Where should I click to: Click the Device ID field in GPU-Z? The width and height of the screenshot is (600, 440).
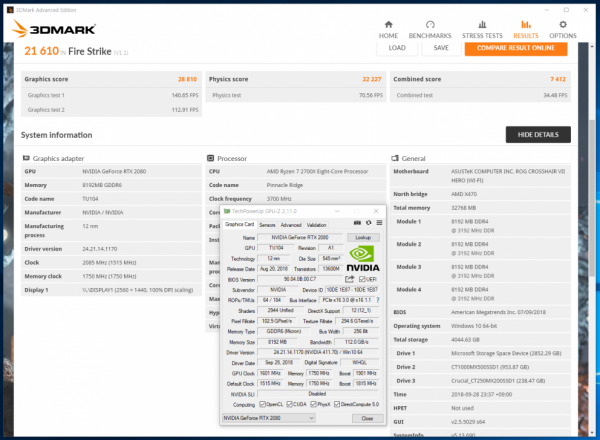(352, 290)
